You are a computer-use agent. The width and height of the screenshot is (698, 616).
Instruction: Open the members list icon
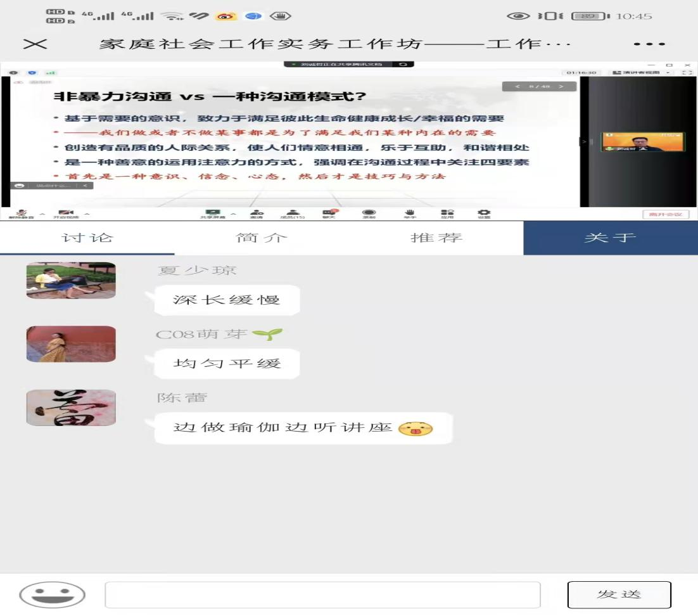click(293, 214)
